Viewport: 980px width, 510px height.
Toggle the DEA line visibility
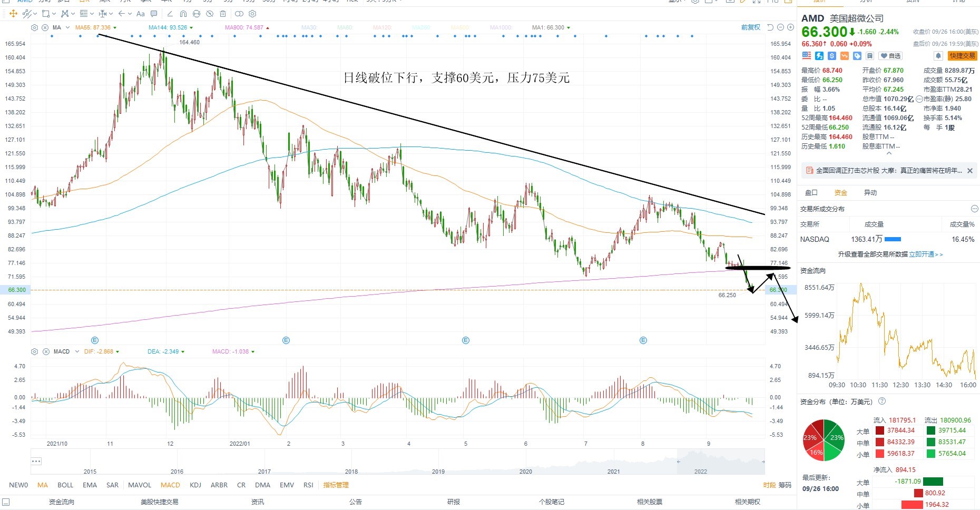(166, 351)
